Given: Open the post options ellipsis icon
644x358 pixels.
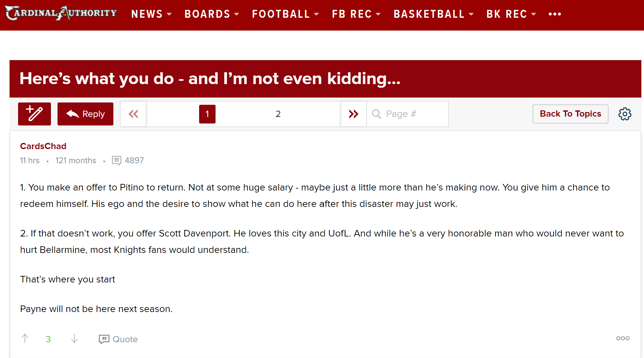Looking at the screenshot, I should [x=623, y=338].
